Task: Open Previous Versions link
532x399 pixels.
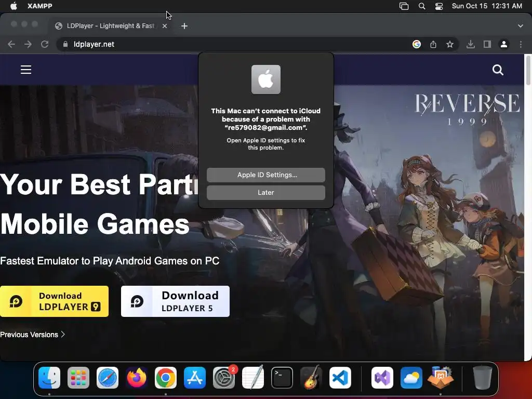Action: [x=32, y=335]
